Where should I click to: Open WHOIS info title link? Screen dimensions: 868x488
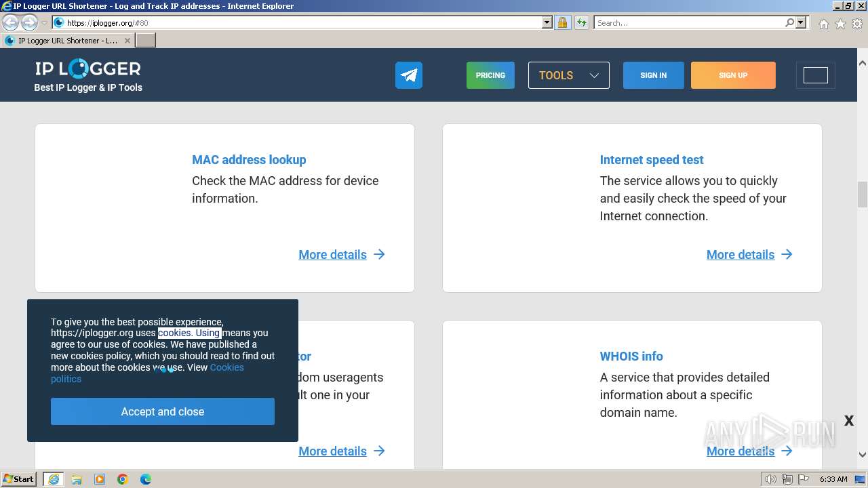tap(631, 356)
